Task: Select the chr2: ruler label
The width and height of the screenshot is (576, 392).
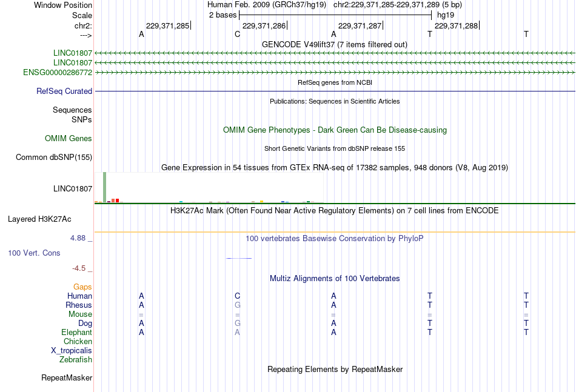Action: [x=83, y=25]
